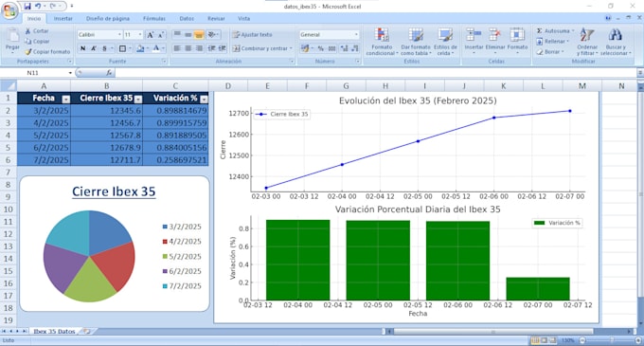Click Copiar formato paintbrush
Image resolution: width=644 pixels, height=346 pixels.
[x=27, y=52]
